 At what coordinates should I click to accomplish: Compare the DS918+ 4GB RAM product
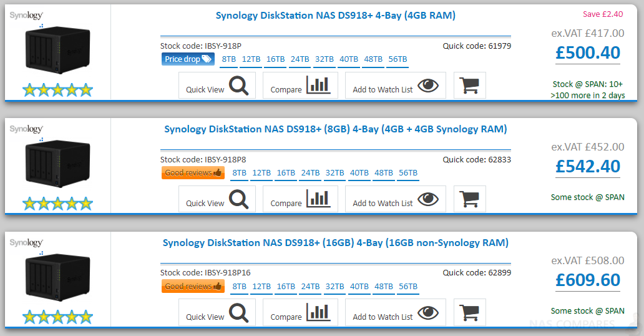(x=300, y=86)
